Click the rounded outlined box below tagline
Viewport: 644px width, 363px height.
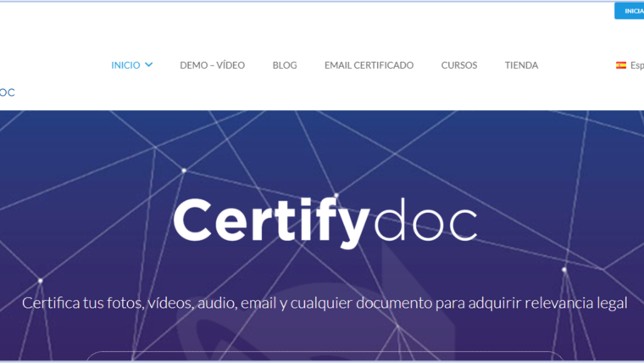pos(325,357)
